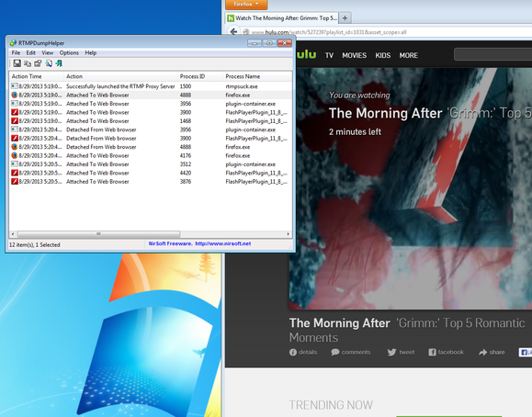
Task: Open a new Firefox tab
Action: point(345,18)
